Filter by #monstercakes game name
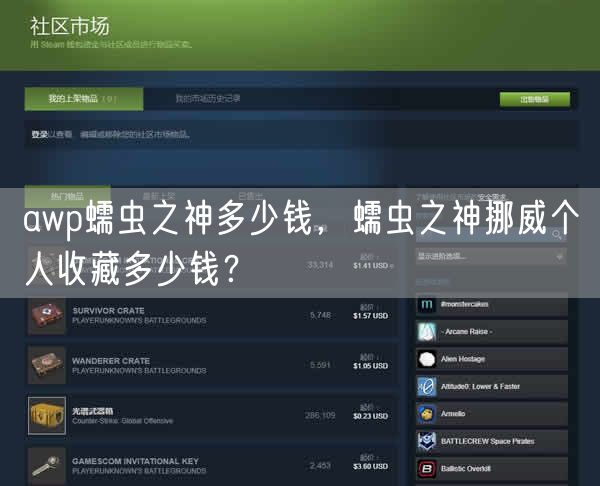The height and width of the screenshot is (486, 600). [465, 304]
